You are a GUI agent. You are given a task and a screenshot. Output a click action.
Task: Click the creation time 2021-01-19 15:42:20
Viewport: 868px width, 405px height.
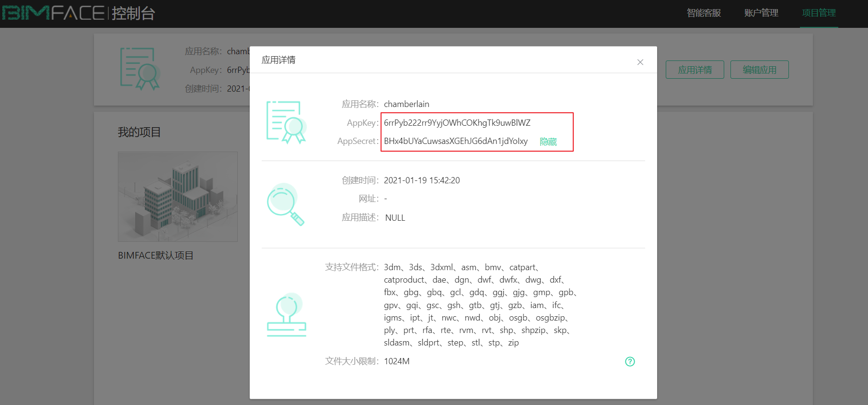[422, 180]
